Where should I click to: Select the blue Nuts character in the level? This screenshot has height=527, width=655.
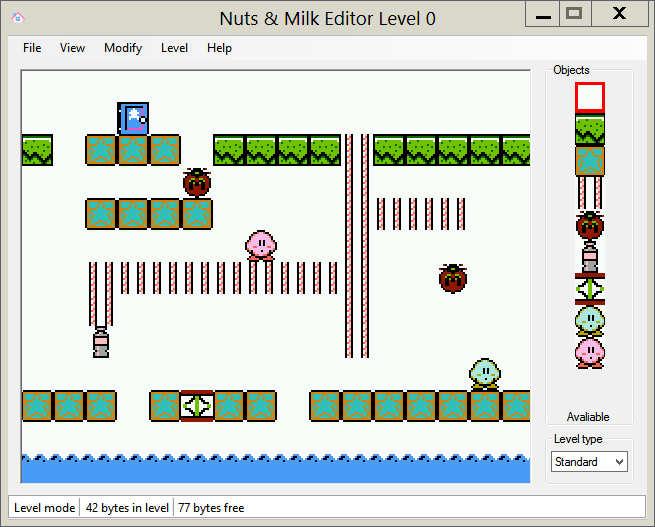coord(485,374)
